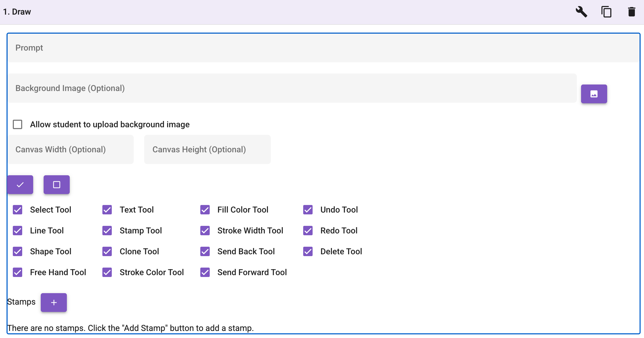
Task: Click the purple image upload icon
Action: [x=594, y=94]
